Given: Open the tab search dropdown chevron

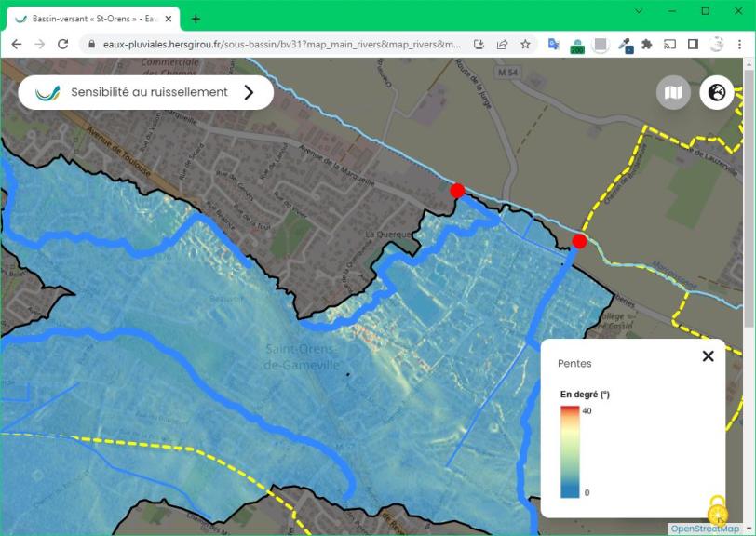Looking at the screenshot, I should pyautogui.click(x=639, y=11).
